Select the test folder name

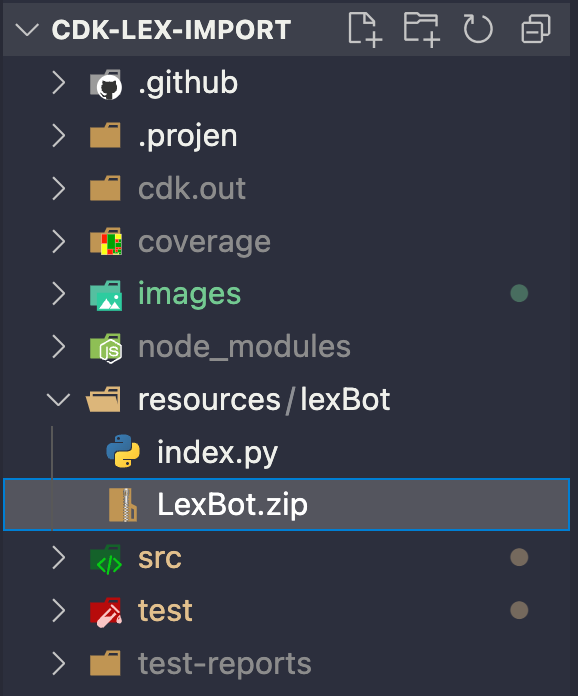(x=165, y=611)
